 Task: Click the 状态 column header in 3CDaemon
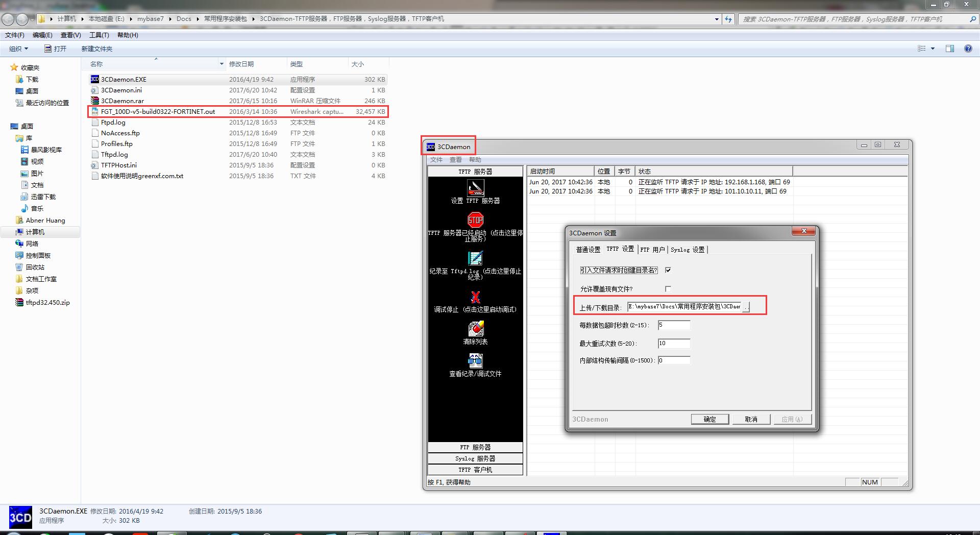[714, 172]
